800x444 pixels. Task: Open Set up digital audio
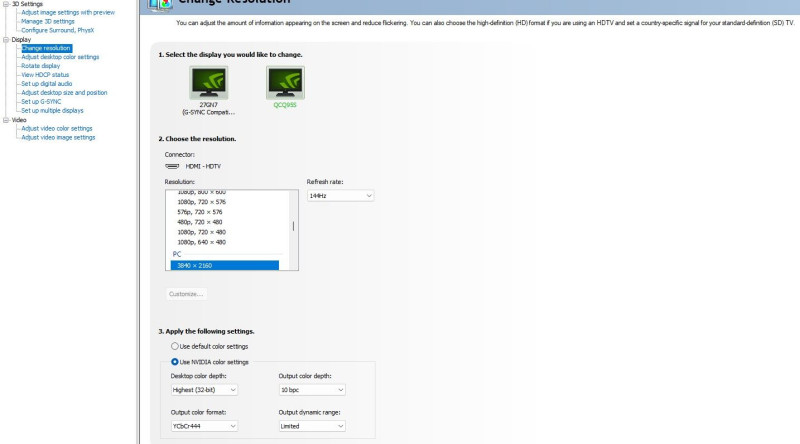[x=46, y=84]
